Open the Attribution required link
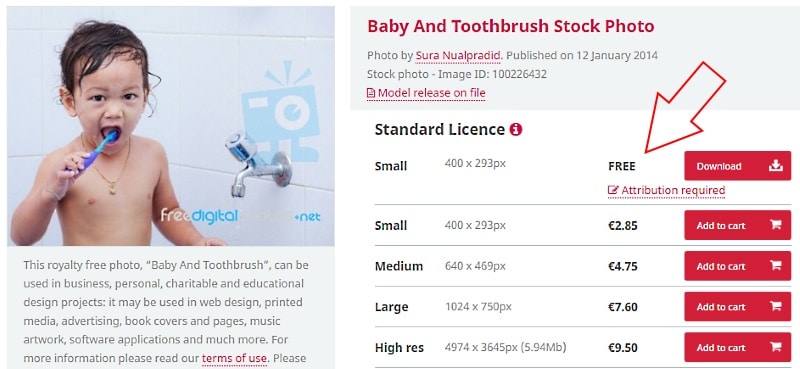Screen dimensions: 800x369 673,190
